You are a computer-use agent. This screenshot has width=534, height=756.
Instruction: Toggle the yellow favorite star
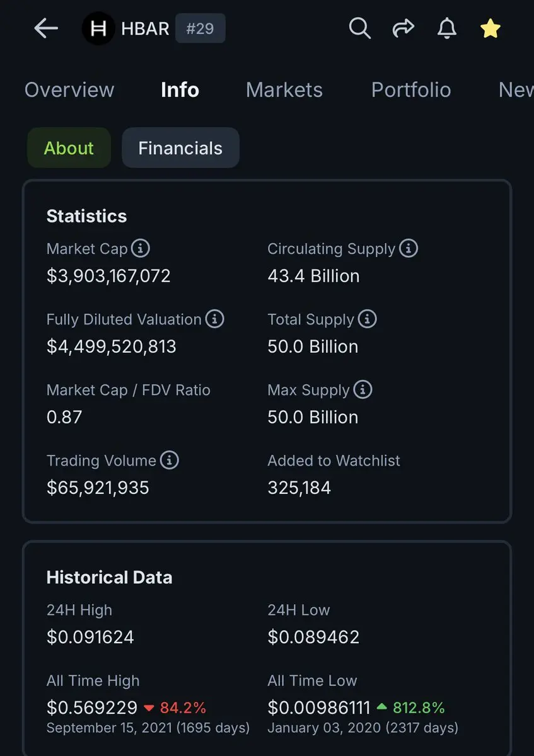pos(490,28)
